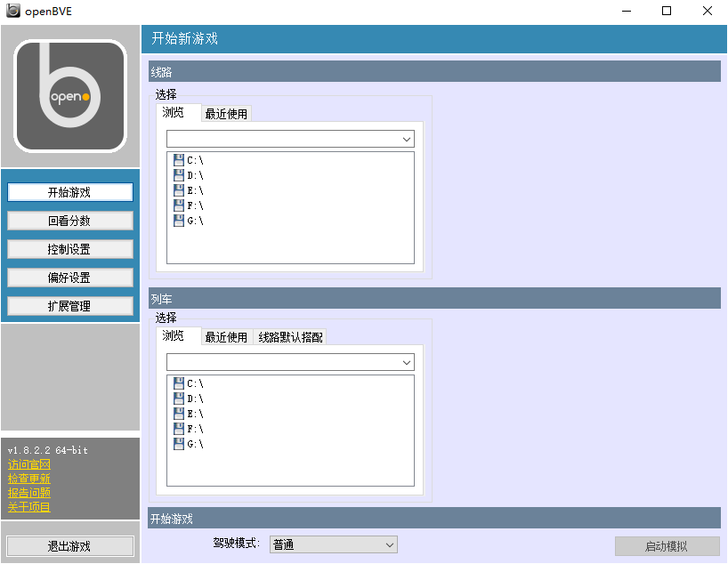Click the openBVE title bar app icon
This screenshot has width=728, height=564.
(13, 11)
